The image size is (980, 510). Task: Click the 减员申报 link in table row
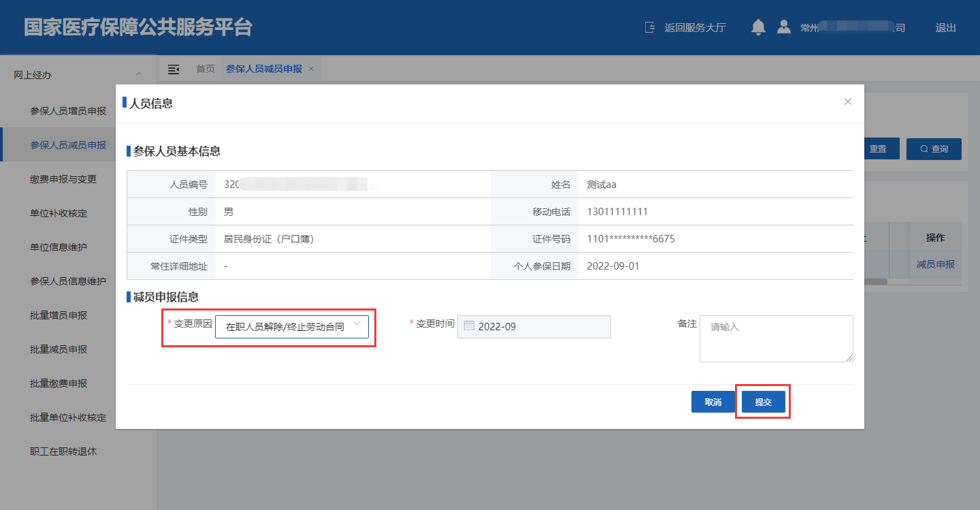tap(935, 264)
